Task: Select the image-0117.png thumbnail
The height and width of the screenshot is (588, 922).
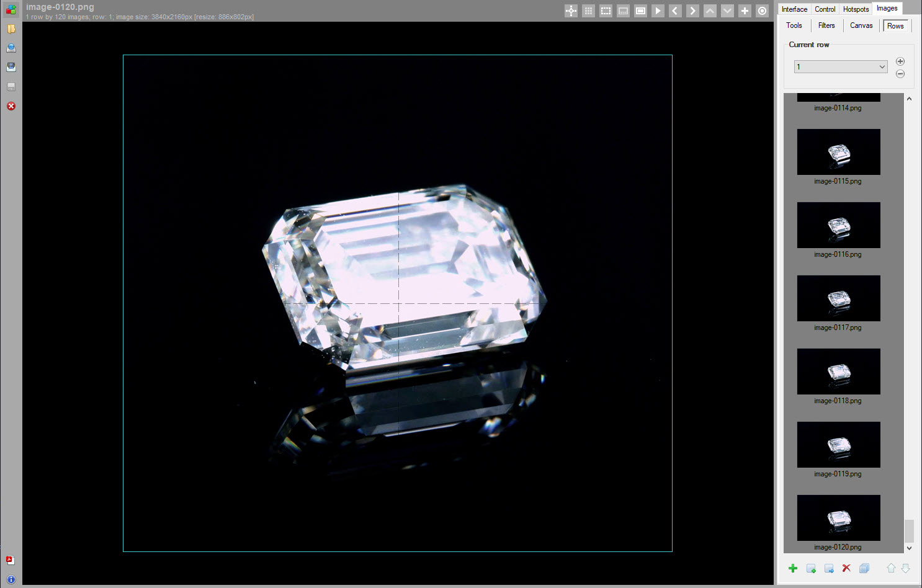Action: (838, 298)
